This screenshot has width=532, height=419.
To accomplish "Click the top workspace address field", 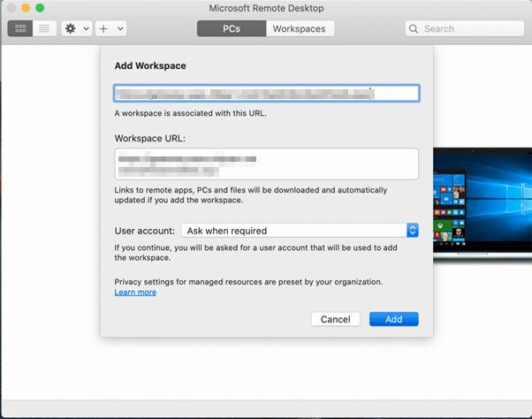I will click(266, 93).
